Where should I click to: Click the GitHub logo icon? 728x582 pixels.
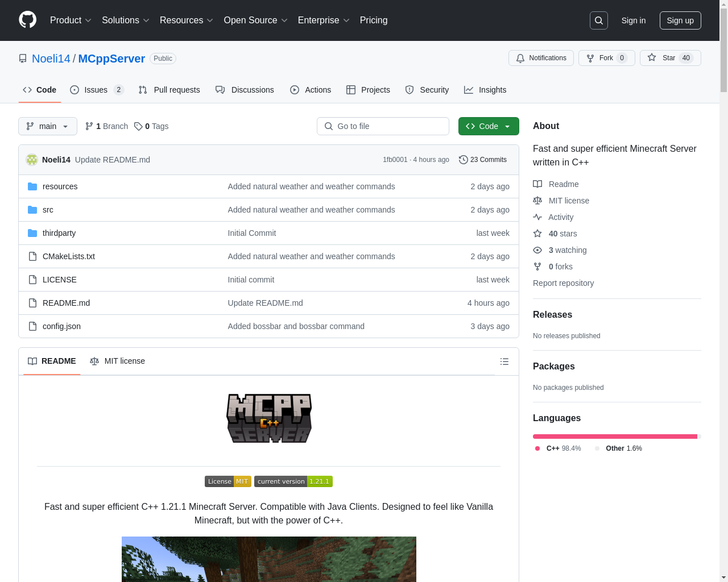pos(27,20)
